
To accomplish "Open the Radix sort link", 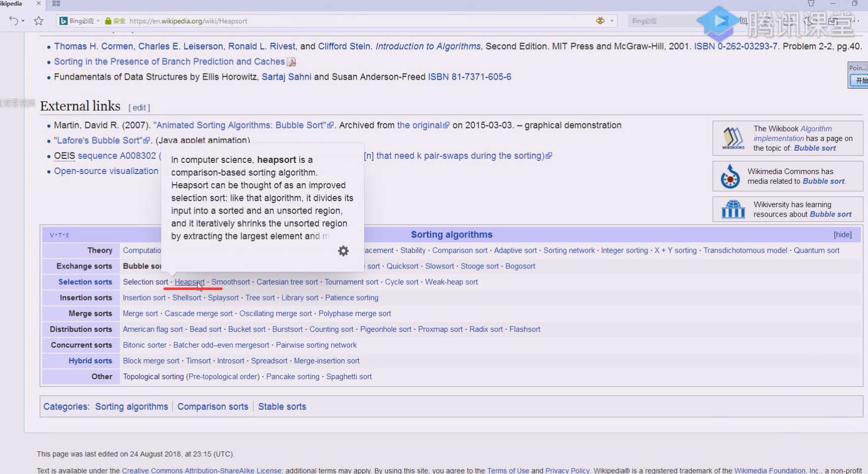I will (486, 329).
